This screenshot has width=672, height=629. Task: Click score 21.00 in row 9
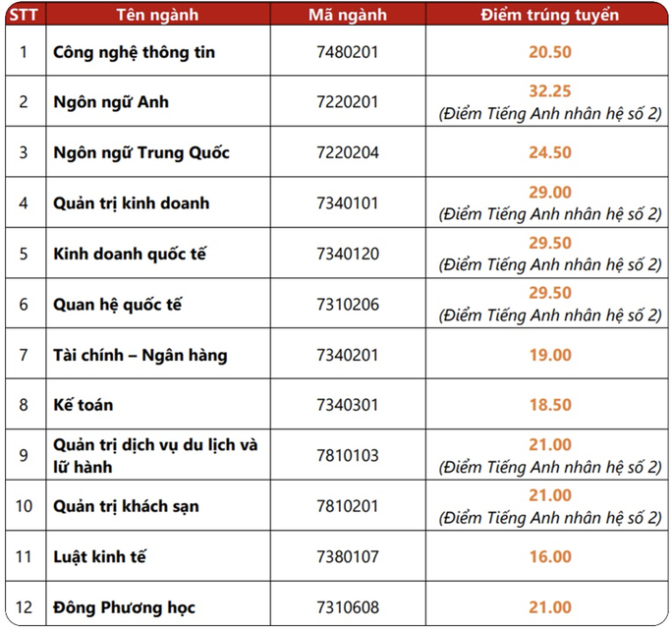(550, 444)
